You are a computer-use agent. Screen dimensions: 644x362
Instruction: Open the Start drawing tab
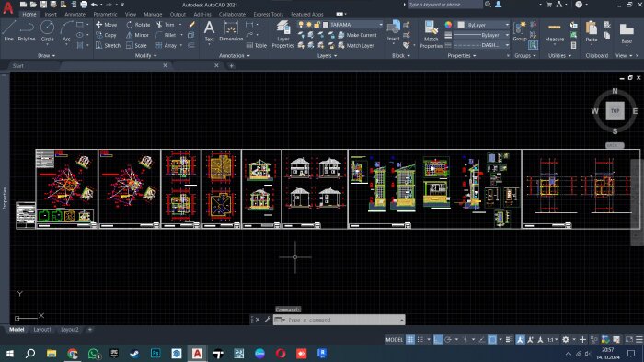point(17,65)
